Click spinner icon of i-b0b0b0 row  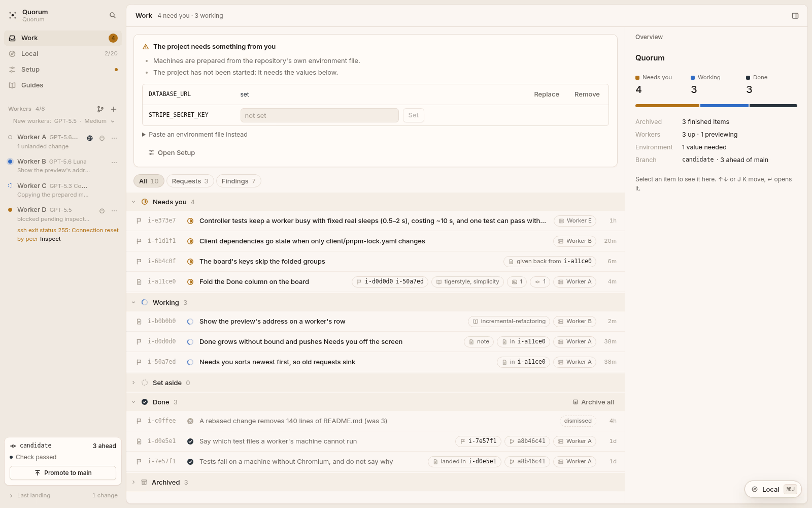point(190,322)
